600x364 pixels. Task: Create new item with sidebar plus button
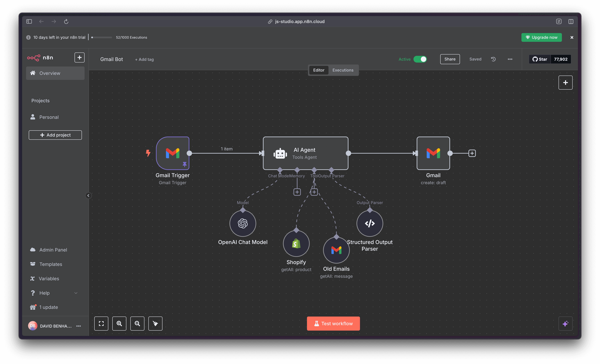coord(79,57)
